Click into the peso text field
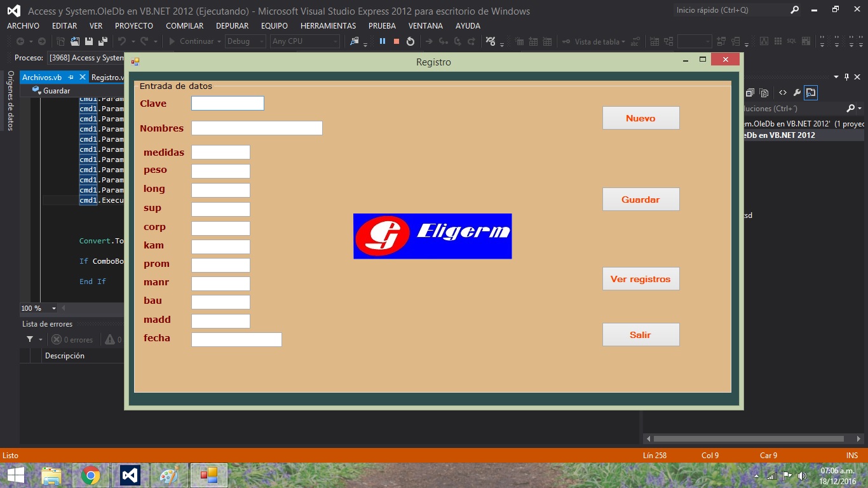 220,171
